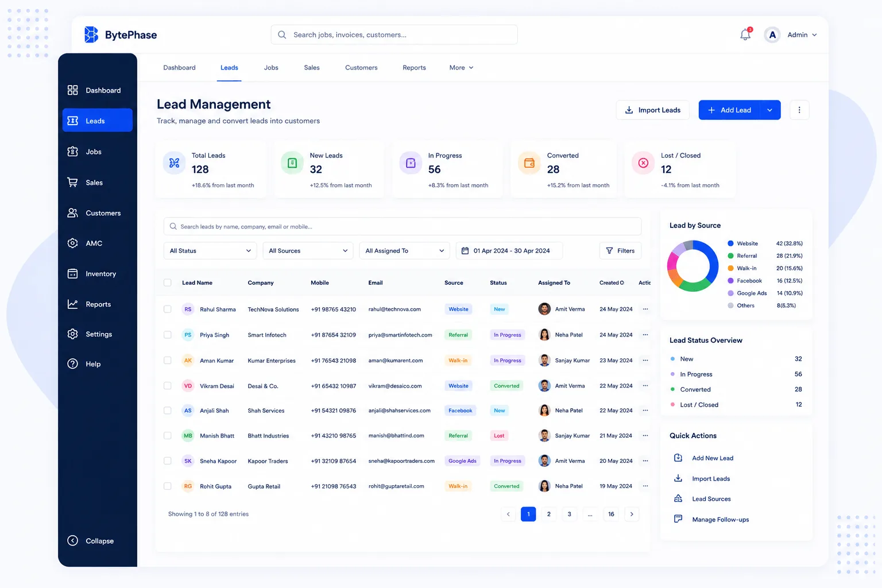
Task: Open Inventory in the sidebar
Action: click(98, 274)
